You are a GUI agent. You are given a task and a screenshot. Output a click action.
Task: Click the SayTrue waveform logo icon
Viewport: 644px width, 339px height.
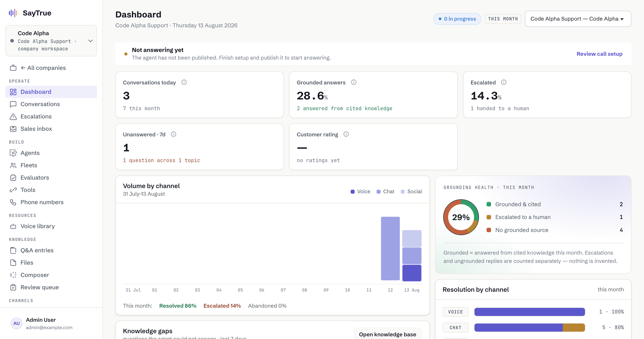click(13, 13)
